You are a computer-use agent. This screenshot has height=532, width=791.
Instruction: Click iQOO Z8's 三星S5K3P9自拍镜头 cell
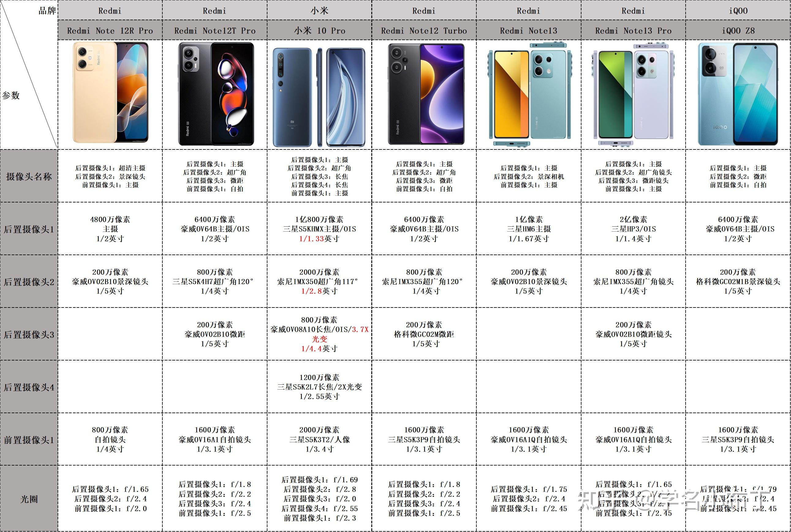pyautogui.click(x=738, y=440)
